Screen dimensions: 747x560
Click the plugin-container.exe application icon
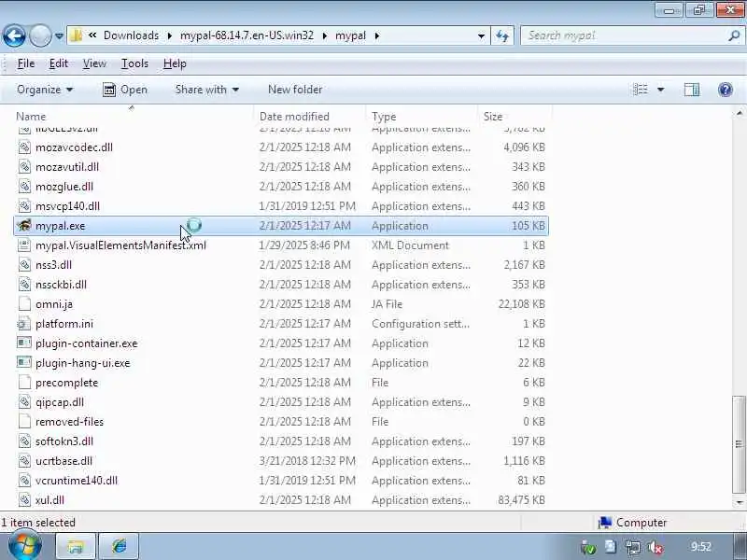24,343
